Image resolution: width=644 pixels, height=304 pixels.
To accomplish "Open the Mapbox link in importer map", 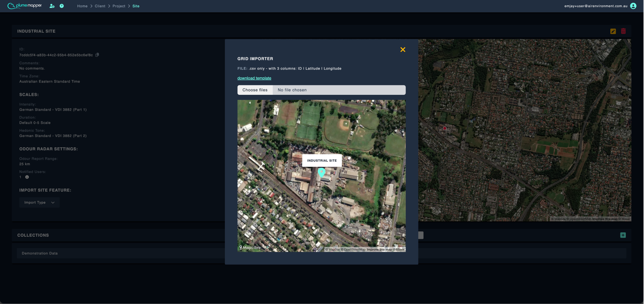I will pos(333,250).
